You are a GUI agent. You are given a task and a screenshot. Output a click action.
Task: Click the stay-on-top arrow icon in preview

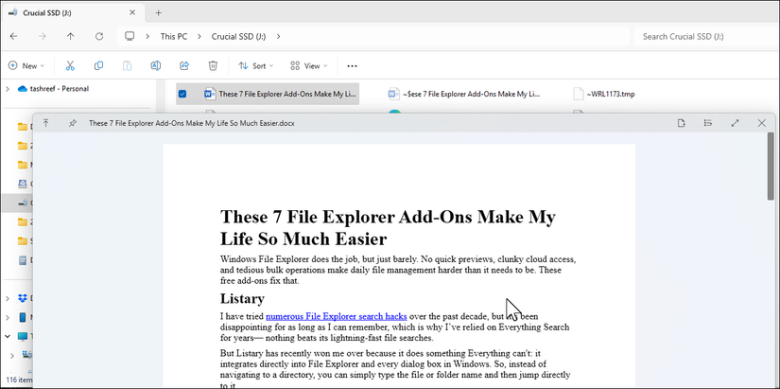coord(46,123)
